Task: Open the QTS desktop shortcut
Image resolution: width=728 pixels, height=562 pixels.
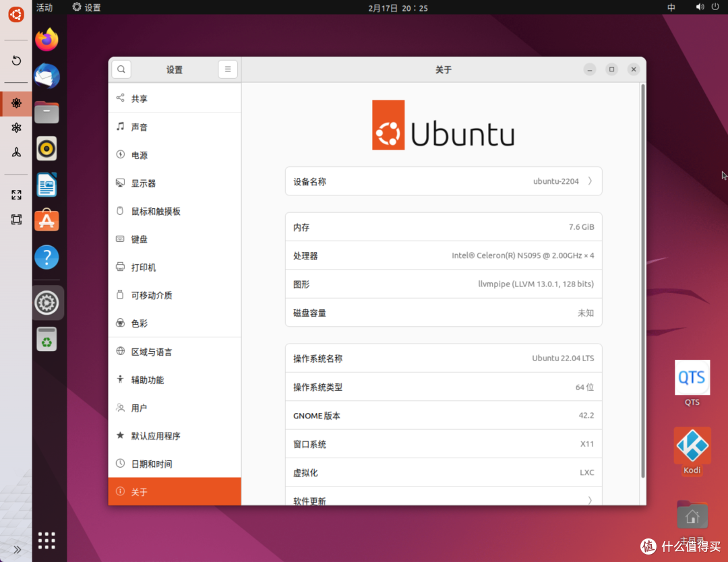Action: pyautogui.click(x=692, y=383)
